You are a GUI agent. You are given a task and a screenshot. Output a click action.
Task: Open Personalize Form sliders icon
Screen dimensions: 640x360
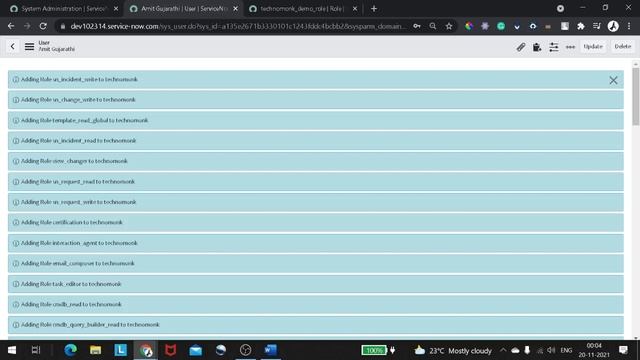553,47
